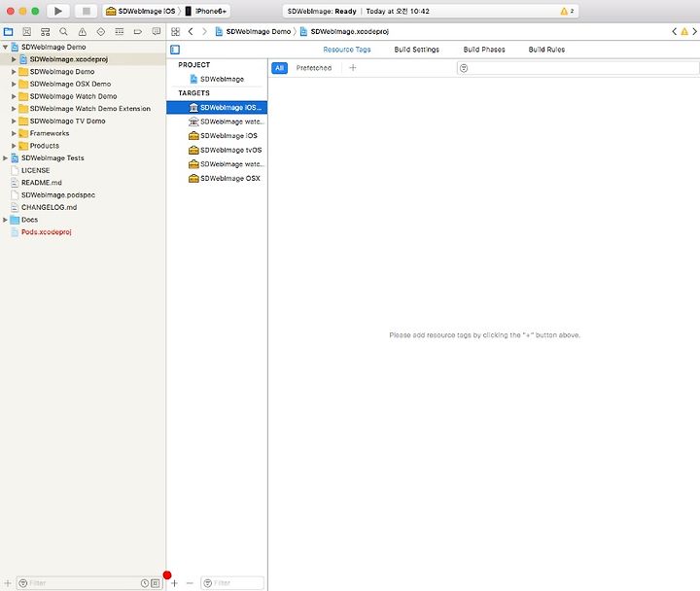700x591 pixels.
Task: Expand the SDWebImage TV Demo folder
Action: tap(14, 121)
